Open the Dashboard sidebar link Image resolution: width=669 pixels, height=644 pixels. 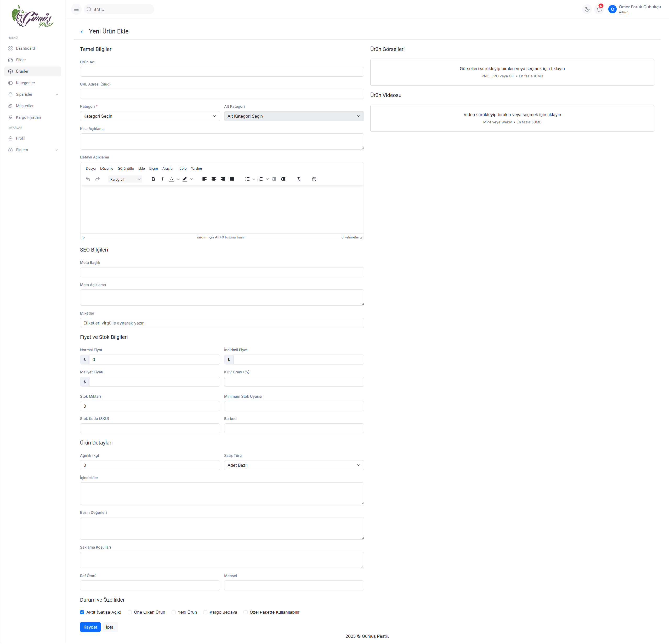point(33,48)
